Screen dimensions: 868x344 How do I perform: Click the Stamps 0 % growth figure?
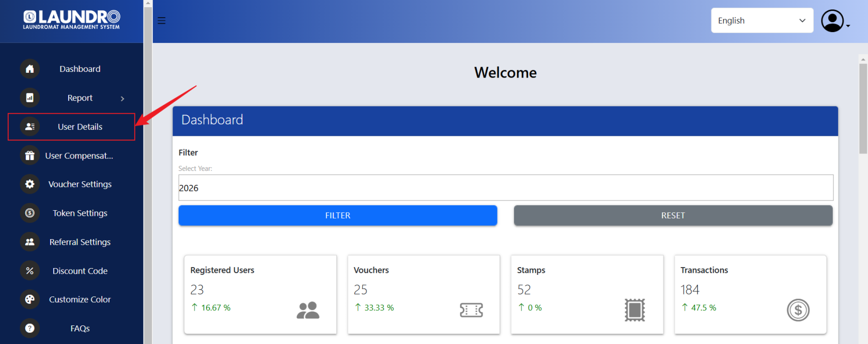click(x=535, y=308)
